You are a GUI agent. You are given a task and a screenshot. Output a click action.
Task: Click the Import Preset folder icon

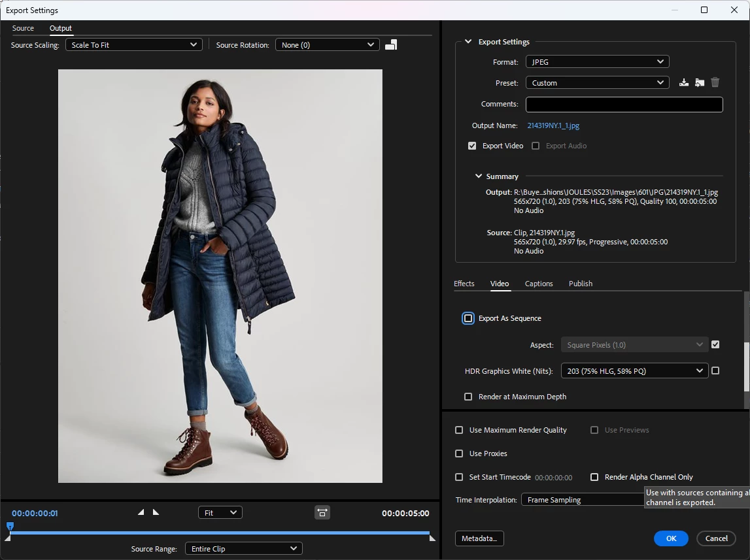pyautogui.click(x=700, y=82)
